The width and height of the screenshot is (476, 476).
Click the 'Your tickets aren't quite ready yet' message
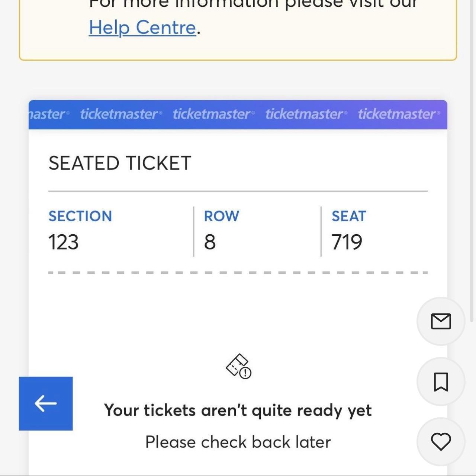(238, 410)
